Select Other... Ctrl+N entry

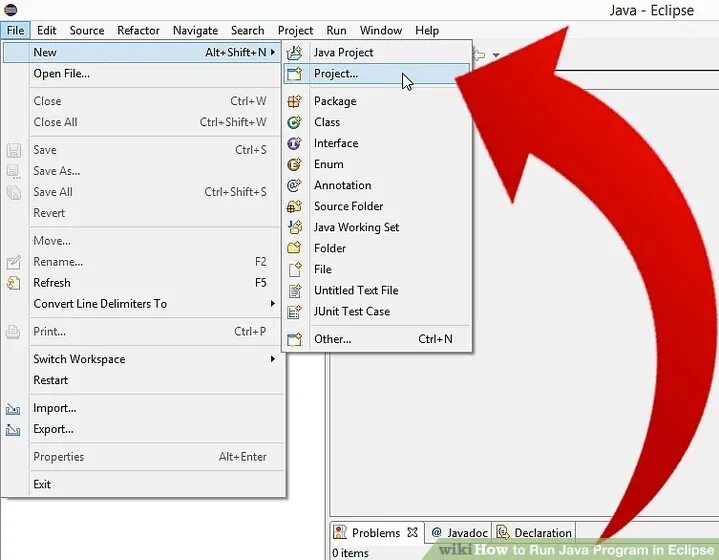[377, 339]
